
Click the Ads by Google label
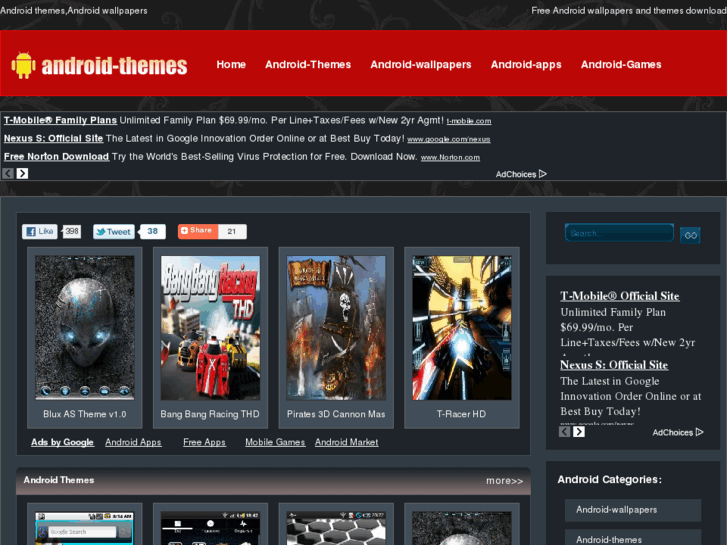point(63,442)
